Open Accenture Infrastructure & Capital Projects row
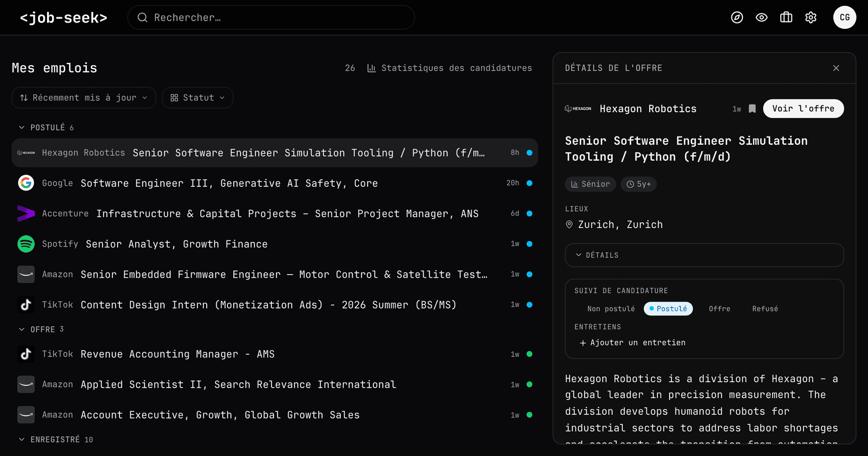868x456 pixels. [x=275, y=214]
